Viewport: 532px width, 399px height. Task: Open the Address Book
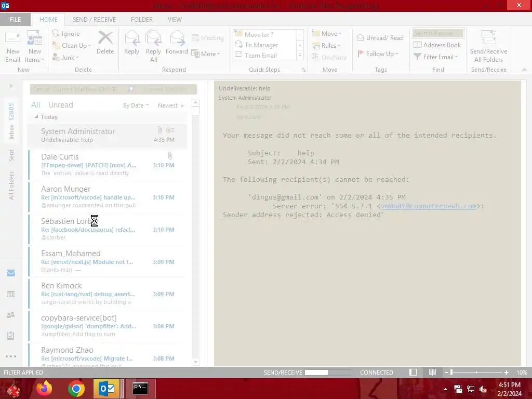pos(437,45)
